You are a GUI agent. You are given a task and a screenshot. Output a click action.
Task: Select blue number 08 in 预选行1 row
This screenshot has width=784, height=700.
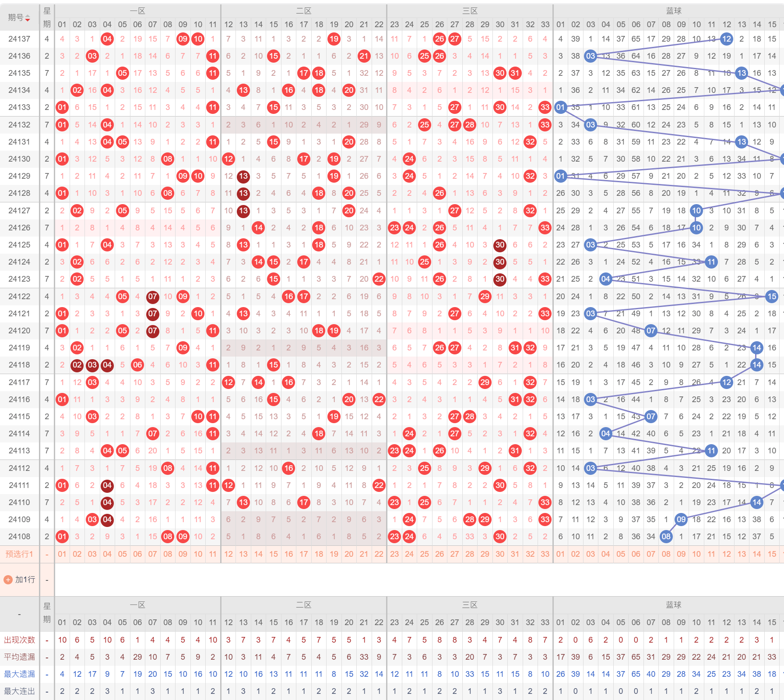[x=666, y=554]
